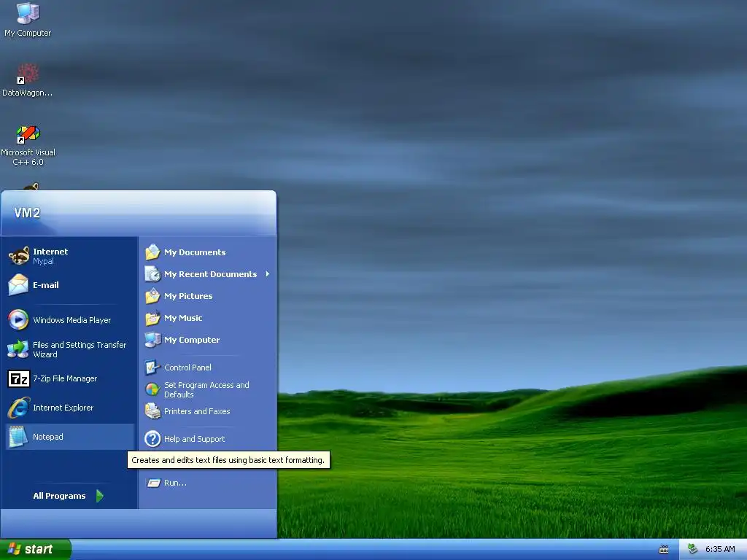Choose Internet Explorer label
Image resolution: width=747 pixels, height=560 pixels.
[x=63, y=408]
